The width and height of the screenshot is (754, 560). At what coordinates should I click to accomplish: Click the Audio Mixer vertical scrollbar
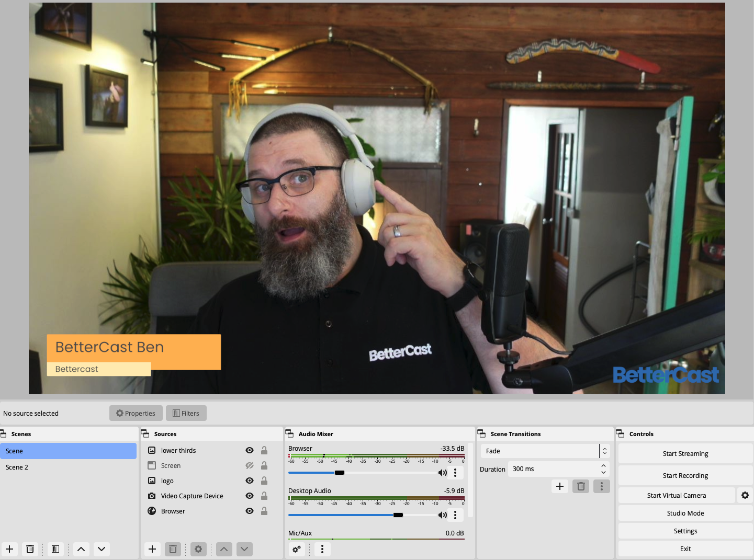click(x=470, y=481)
